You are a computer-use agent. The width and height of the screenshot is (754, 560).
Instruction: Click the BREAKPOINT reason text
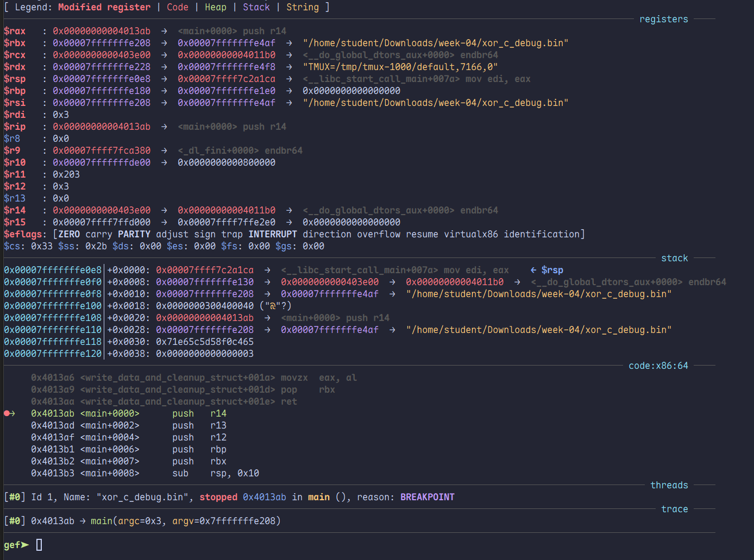(427, 497)
